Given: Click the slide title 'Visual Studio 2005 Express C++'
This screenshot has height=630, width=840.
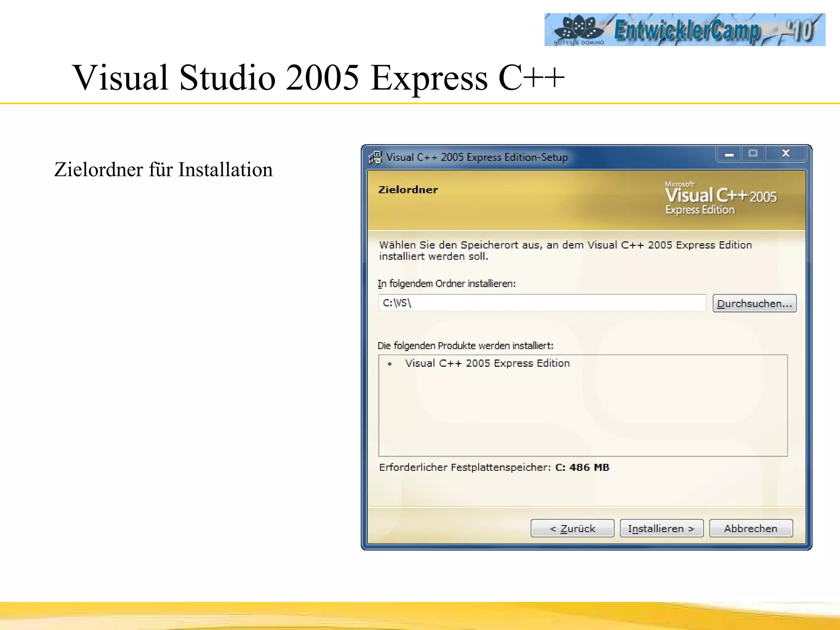Looking at the screenshot, I should pos(319,78).
